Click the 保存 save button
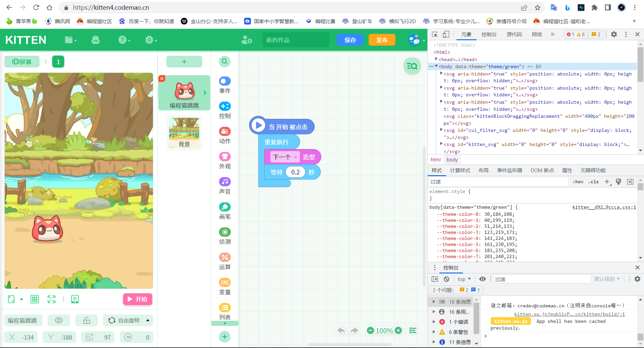 pyautogui.click(x=350, y=40)
